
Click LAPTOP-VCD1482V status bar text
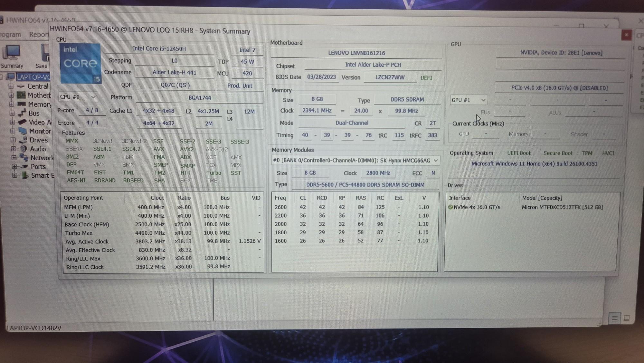click(34, 328)
